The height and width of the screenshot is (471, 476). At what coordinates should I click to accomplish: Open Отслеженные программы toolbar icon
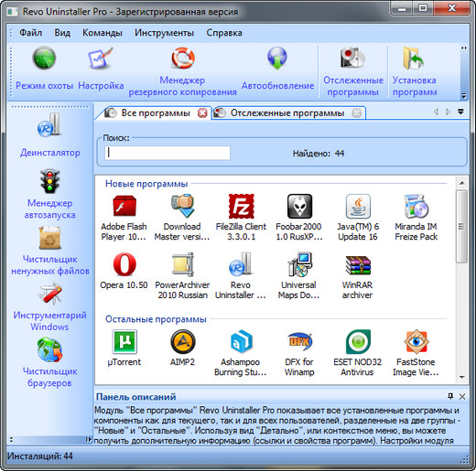(x=352, y=58)
